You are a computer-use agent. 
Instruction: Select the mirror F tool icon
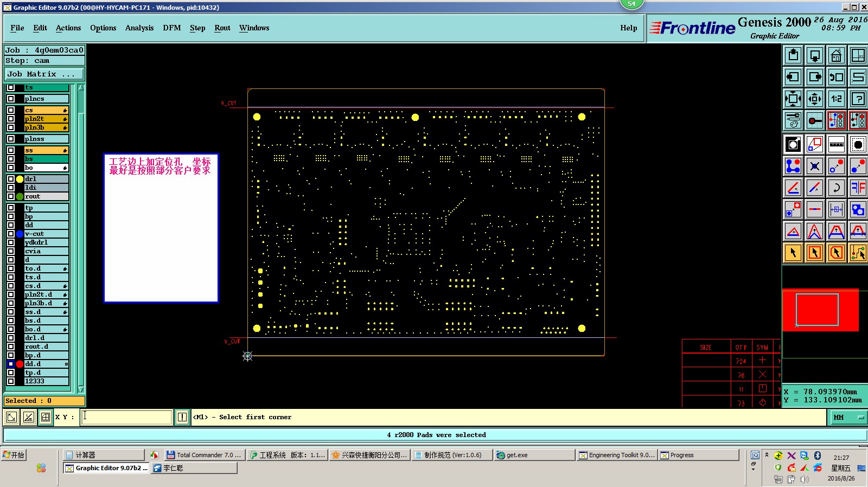[x=858, y=188]
